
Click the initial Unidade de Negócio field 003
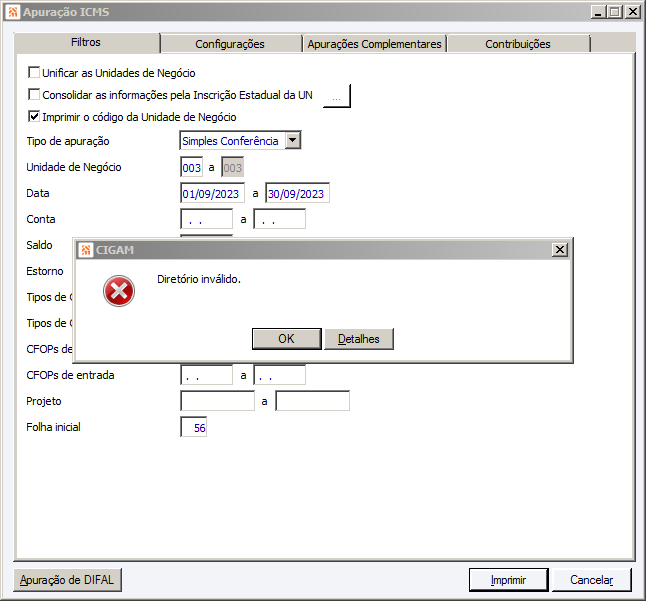click(192, 167)
